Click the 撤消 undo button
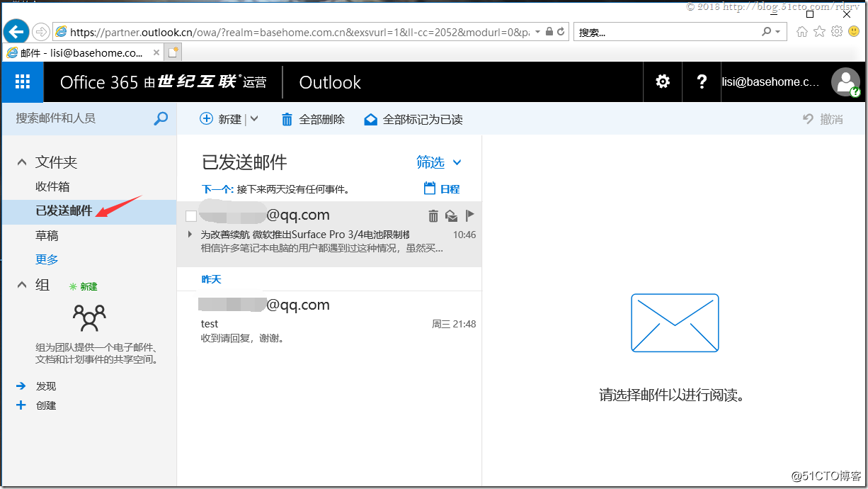This screenshot has width=868, height=489. 823,120
